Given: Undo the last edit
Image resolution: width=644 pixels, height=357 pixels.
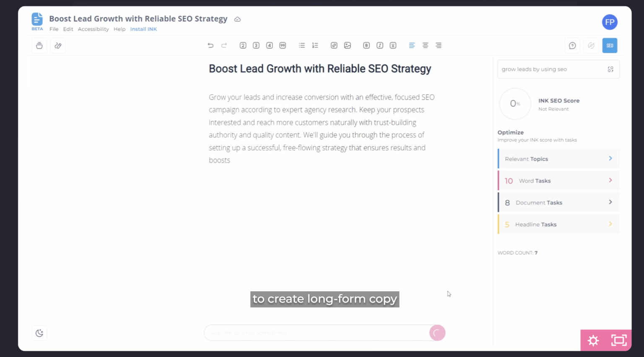Looking at the screenshot, I should pyautogui.click(x=210, y=45).
